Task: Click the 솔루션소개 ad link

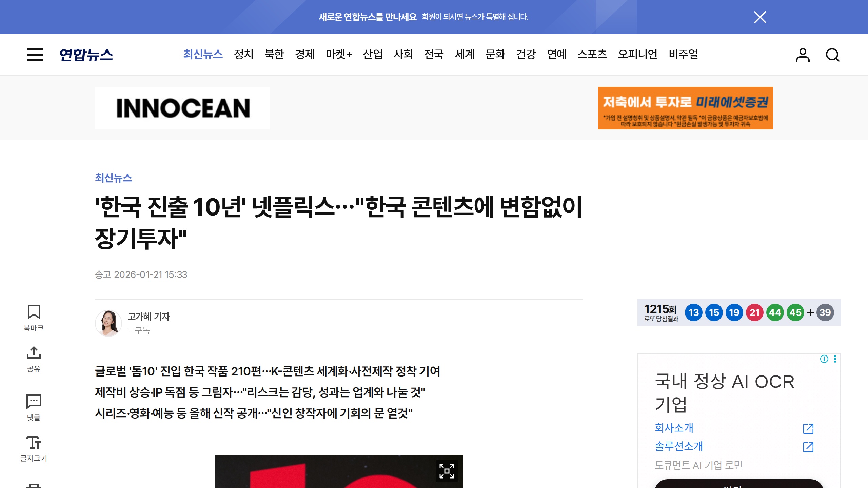Action: click(x=679, y=446)
